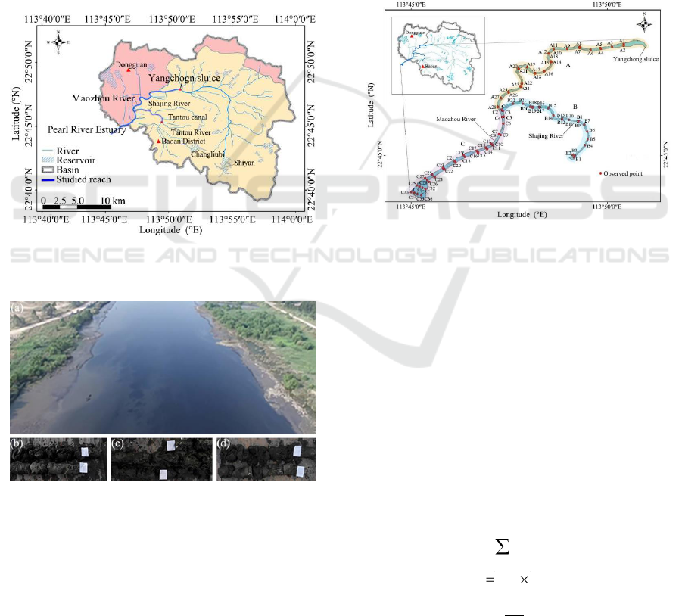Click the Basin outline legend symbol
This screenshot has width=682, height=616.
53,170
